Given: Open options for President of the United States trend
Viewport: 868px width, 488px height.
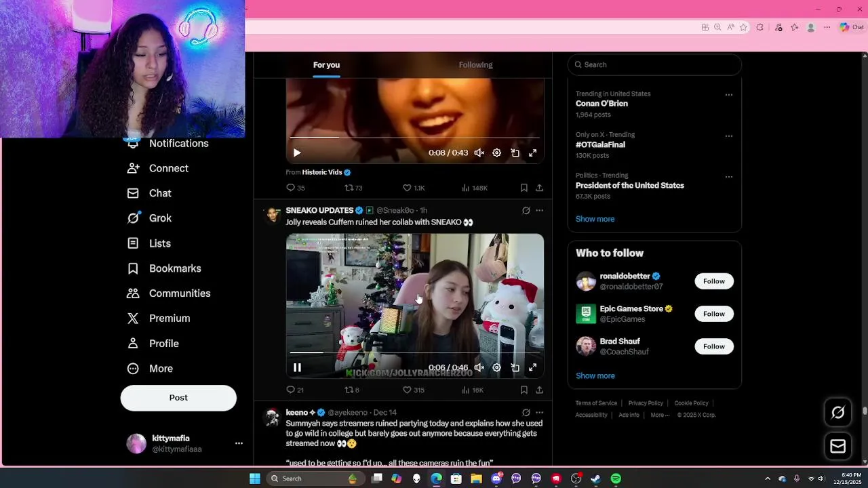Looking at the screenshot, I should tap(729, 177).
